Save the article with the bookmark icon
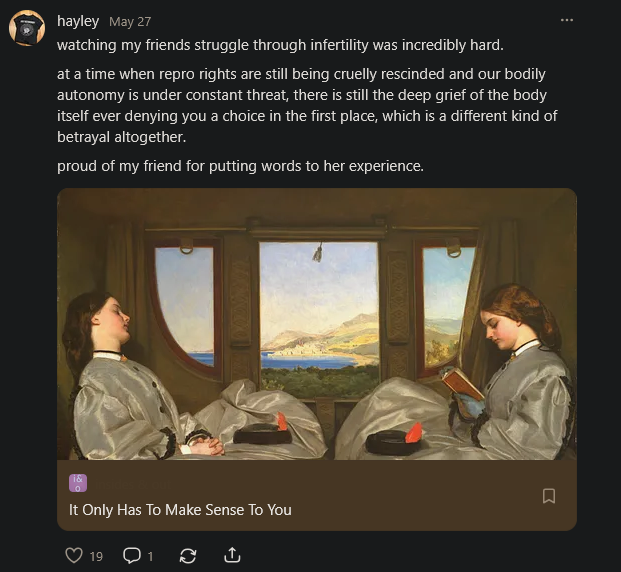 548,496
